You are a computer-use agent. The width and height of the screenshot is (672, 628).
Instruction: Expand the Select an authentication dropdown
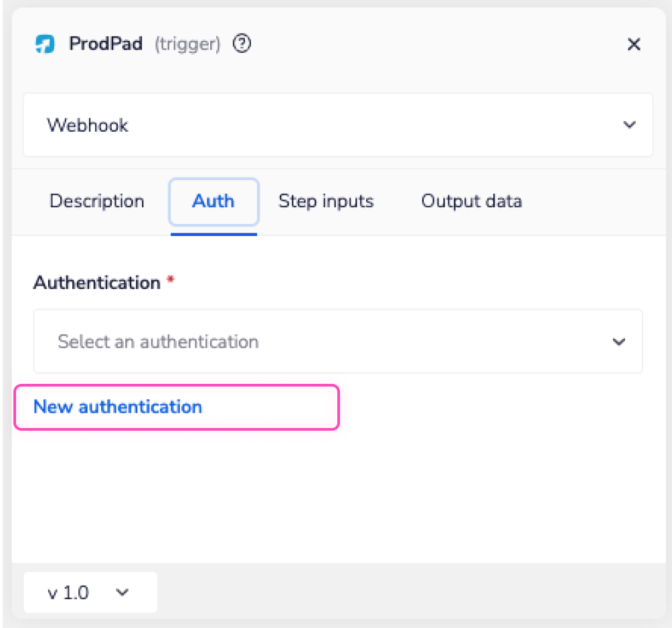337,341
